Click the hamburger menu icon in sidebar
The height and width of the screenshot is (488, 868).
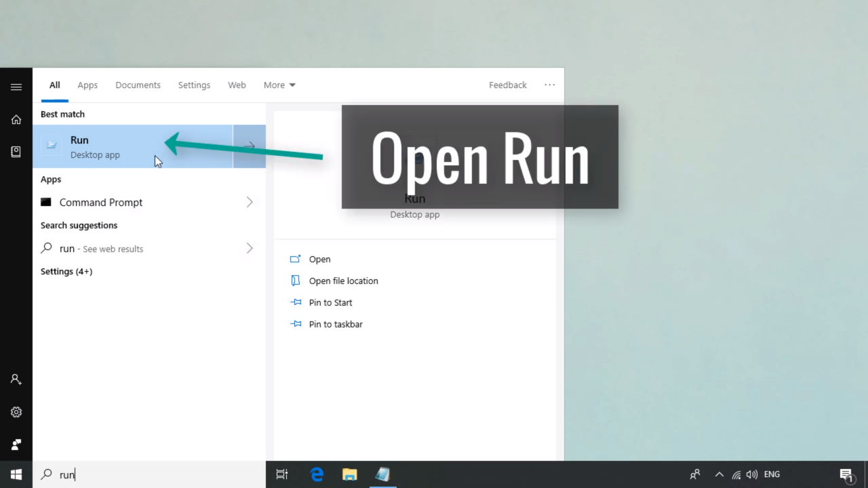point(16,87)
